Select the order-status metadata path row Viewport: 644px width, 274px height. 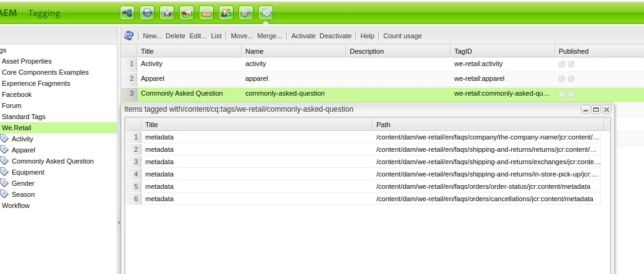click(x=363, y=186)
